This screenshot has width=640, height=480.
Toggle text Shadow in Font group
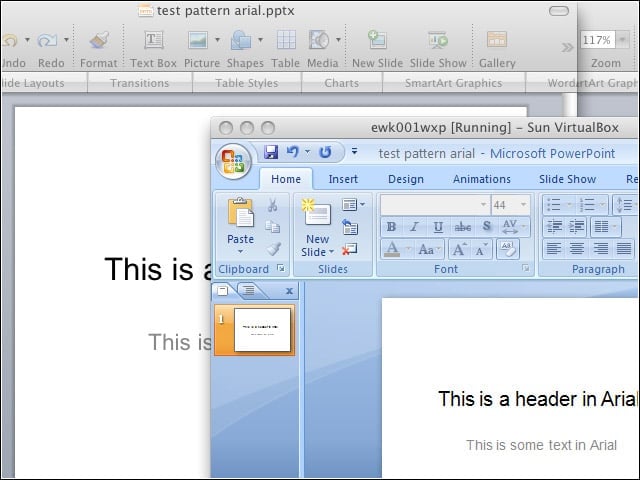[486, 227]
